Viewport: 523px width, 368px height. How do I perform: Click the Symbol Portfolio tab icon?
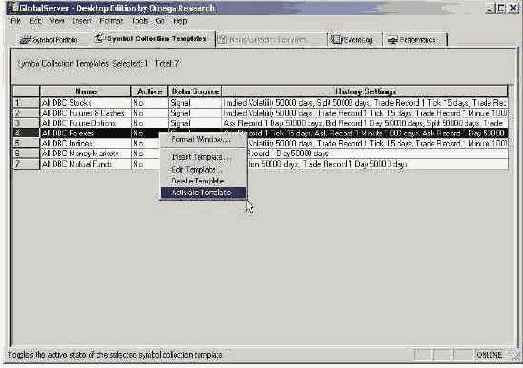[25, 40]
